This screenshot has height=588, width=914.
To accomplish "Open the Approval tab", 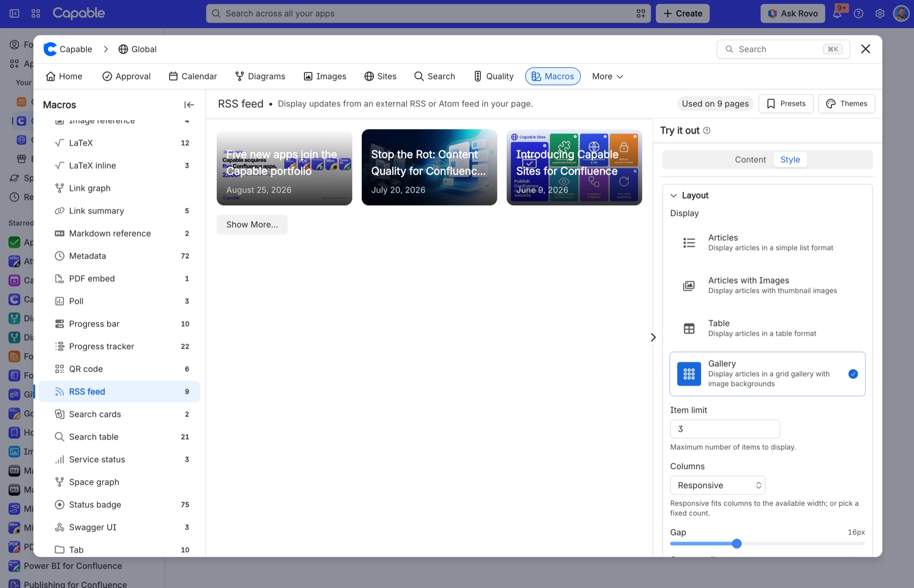I will (x=127, y=76).
